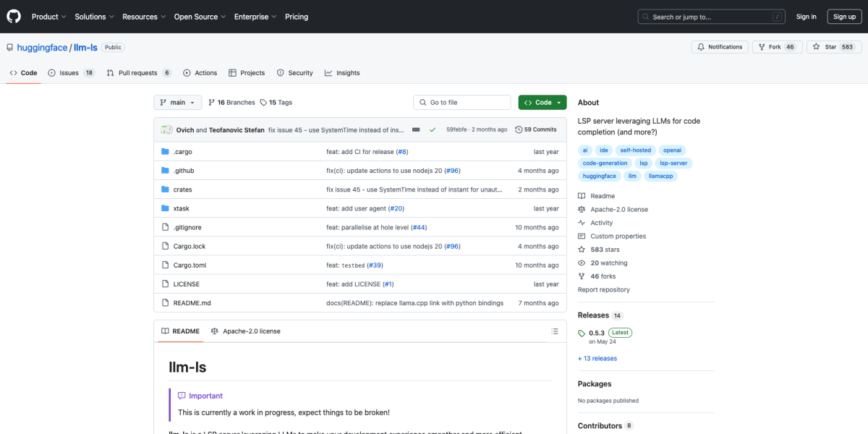Click the commit message ellipsis icon

[416, 129]
